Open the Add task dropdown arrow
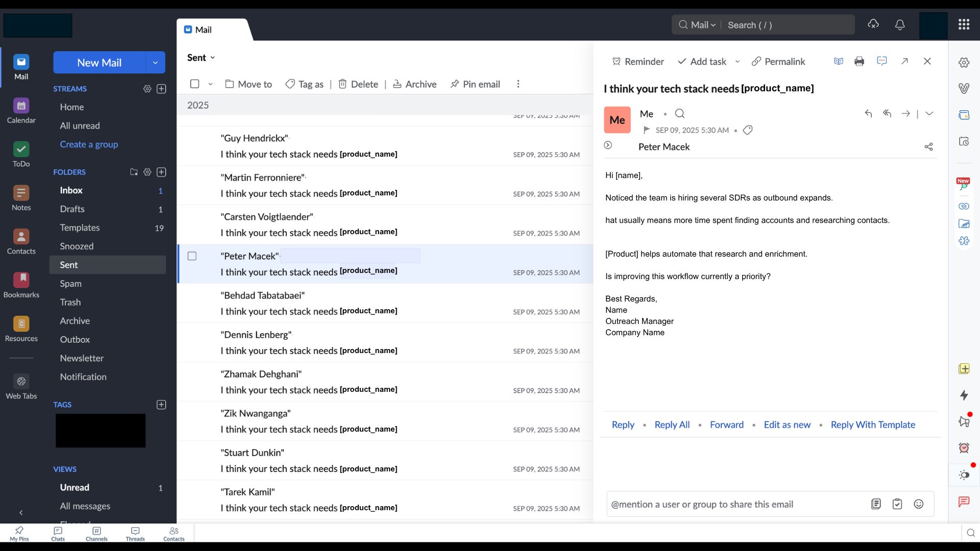The height and width of the screenshot is (551, 980). click(737, 62)
